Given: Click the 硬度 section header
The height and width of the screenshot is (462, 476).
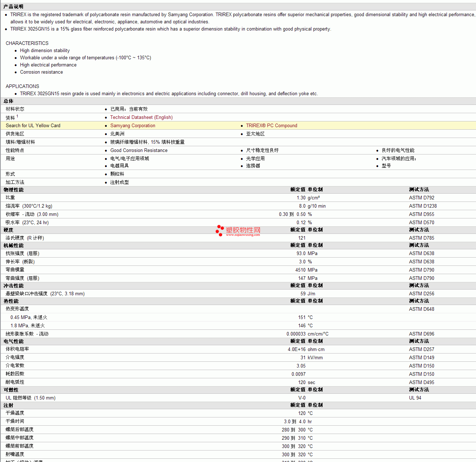Looking at the screenshot, I should (x=8, y=230).
